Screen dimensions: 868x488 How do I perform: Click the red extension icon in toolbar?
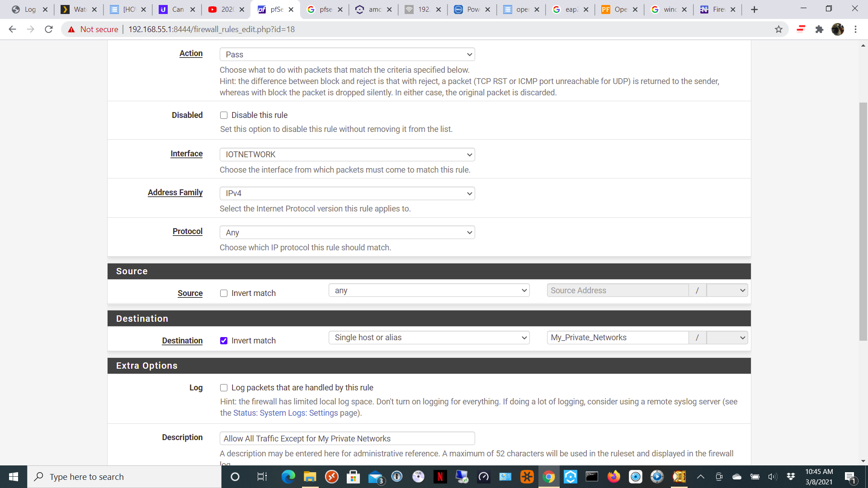(x=801, y=29)
